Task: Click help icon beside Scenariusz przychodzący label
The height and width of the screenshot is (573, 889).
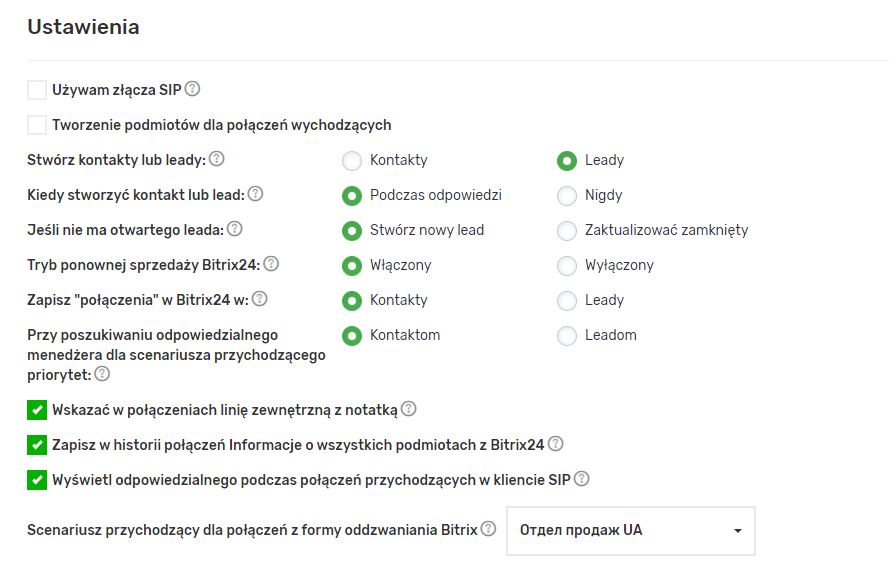Action: (x=488, y=529)
